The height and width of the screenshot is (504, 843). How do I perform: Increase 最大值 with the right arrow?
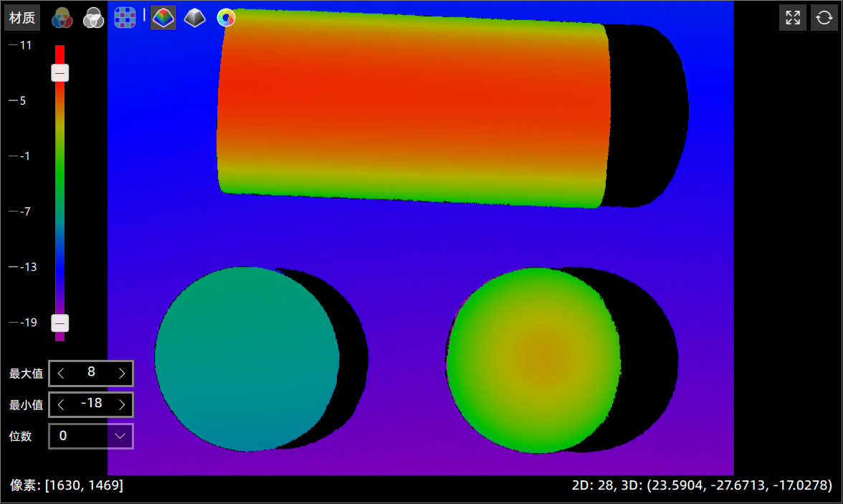122,373
